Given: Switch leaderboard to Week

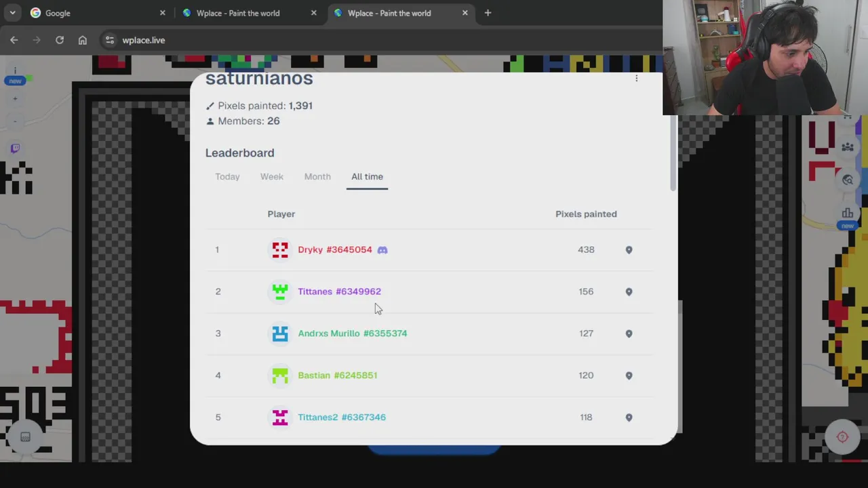Looking at the screenshot, I should pyautogui.click(x=271, y=177).
